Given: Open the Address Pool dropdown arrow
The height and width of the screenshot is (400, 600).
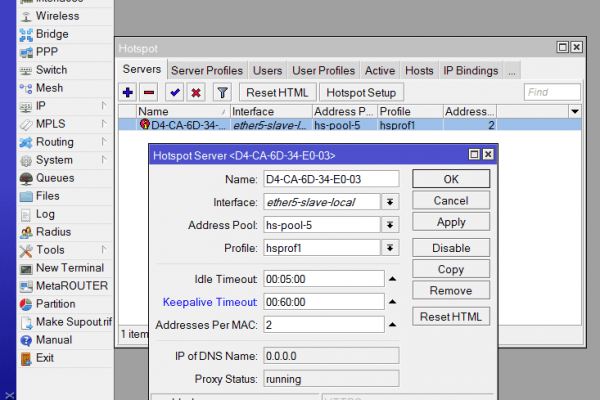Looking at the screenshot, I should (390, 225).
